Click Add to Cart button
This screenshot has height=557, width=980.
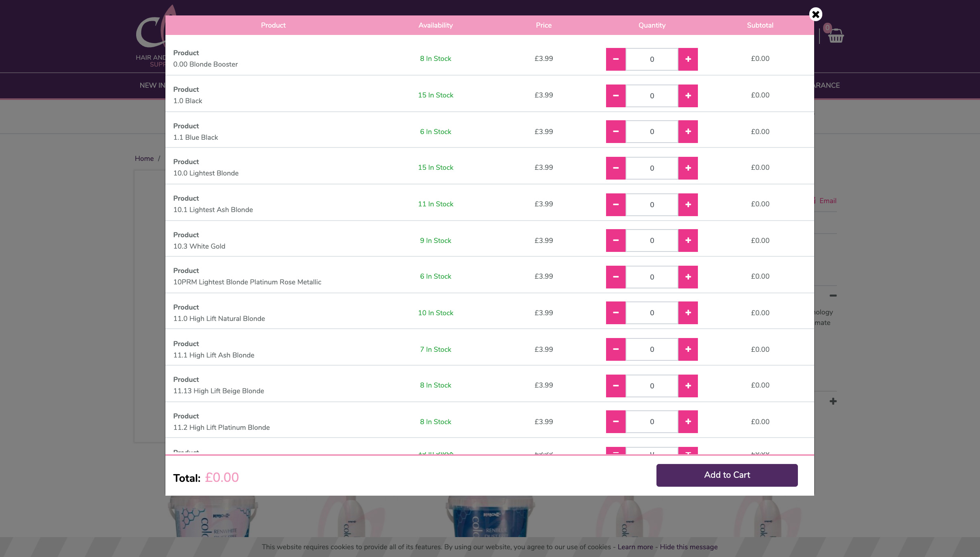point(726,475)
